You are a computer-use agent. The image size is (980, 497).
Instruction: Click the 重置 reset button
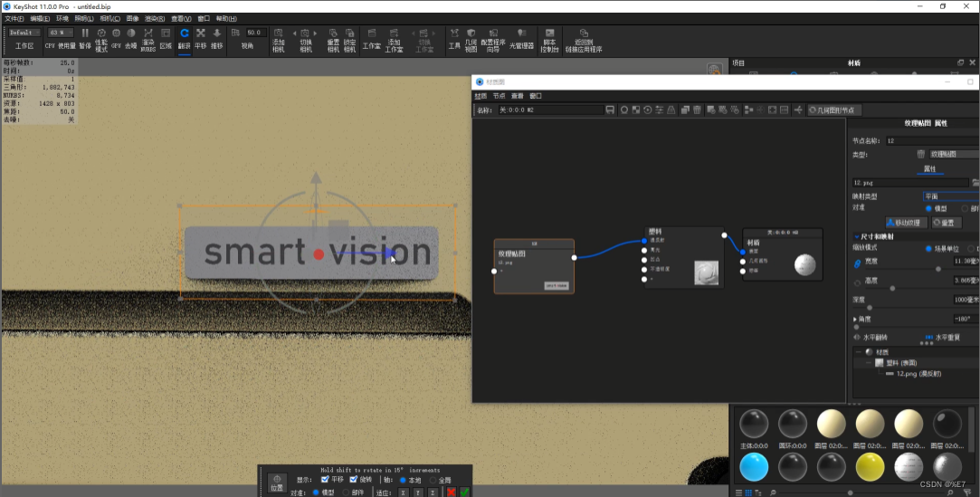pyautogui.click(x=947, y=223)
